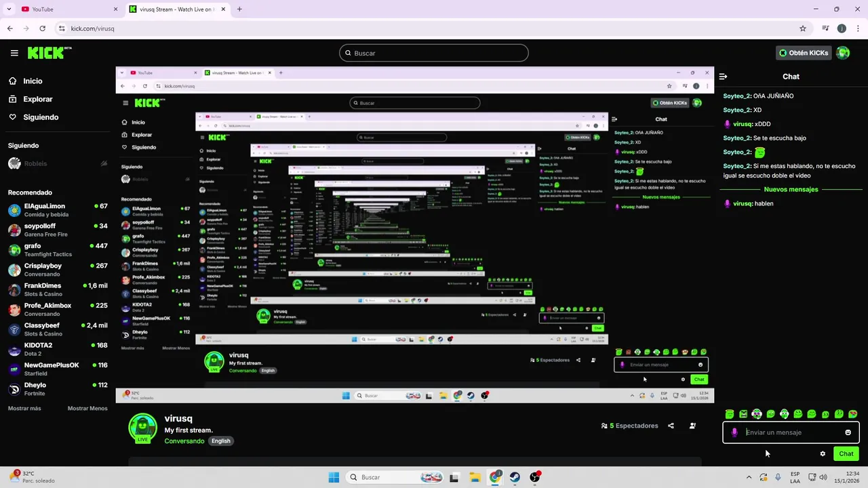Image resolution: width=868 pixels, height=488 pixels.
Task: Open Classybeef recommended channel
Action: pos(58,329)
